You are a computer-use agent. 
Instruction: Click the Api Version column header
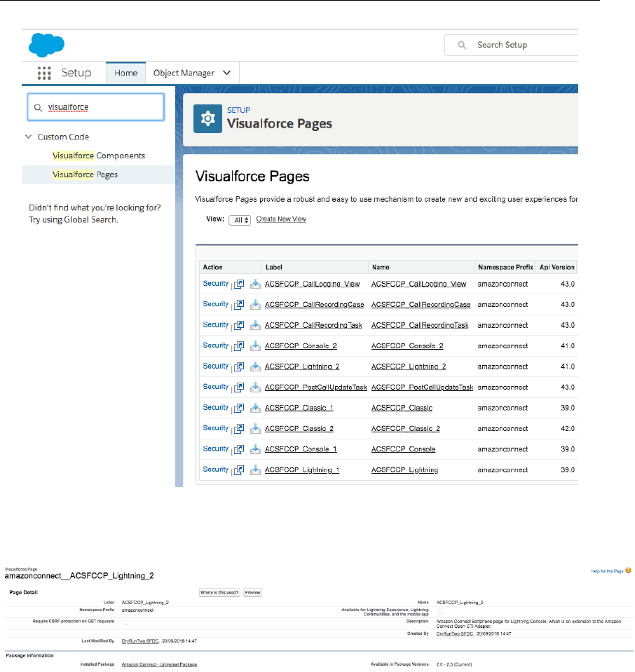(557, 267)
